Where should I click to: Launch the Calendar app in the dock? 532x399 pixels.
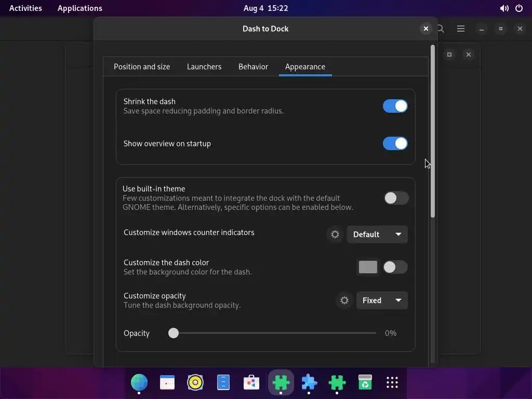(x=167, y=382)
